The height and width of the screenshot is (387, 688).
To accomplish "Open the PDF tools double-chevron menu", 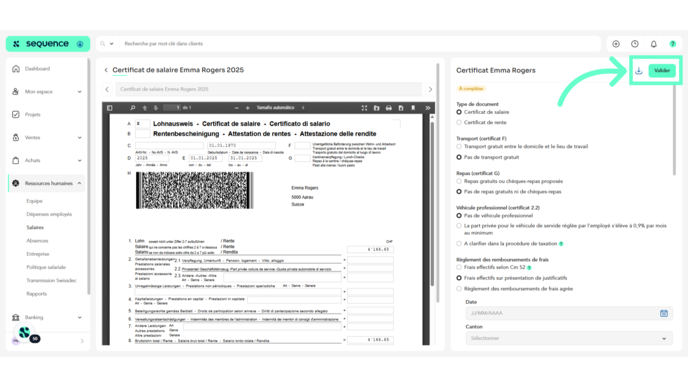I will tap(427, 108).
